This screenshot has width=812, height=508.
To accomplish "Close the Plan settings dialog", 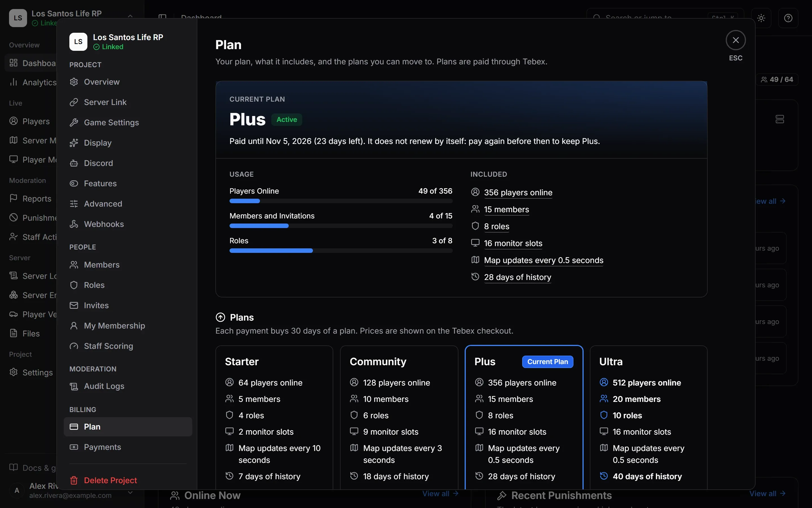I will click(736, 40).
